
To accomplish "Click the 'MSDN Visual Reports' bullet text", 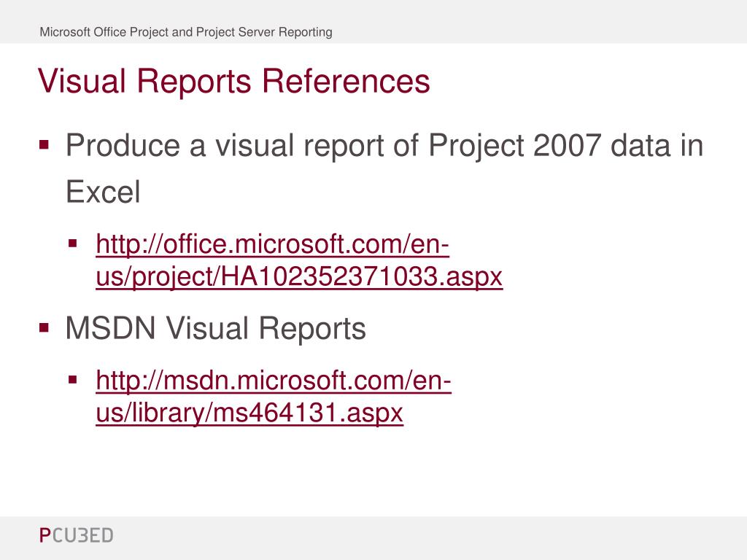I will [x=216, y=327].
